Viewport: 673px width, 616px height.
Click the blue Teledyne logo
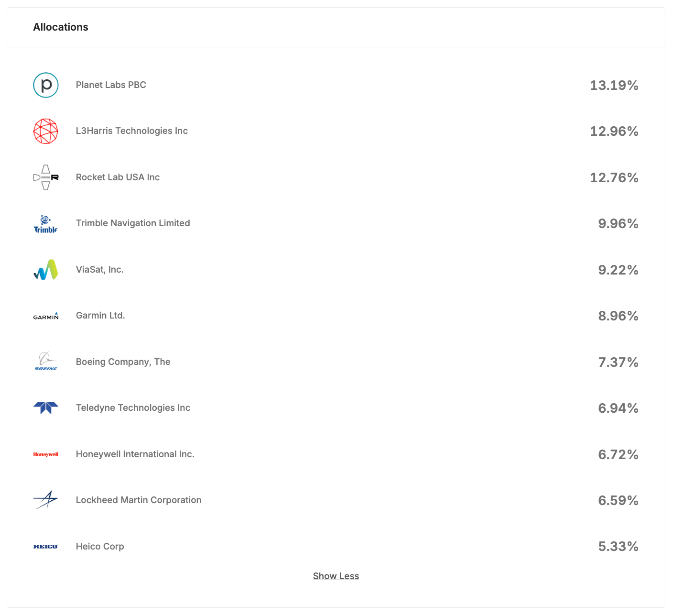click(x=46, y=408)
